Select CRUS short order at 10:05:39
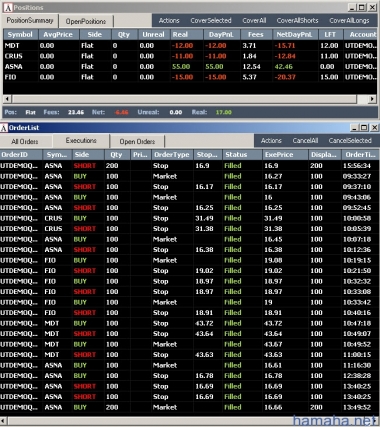This screenshot has height=427, width=380. click(x=190, y=229)
